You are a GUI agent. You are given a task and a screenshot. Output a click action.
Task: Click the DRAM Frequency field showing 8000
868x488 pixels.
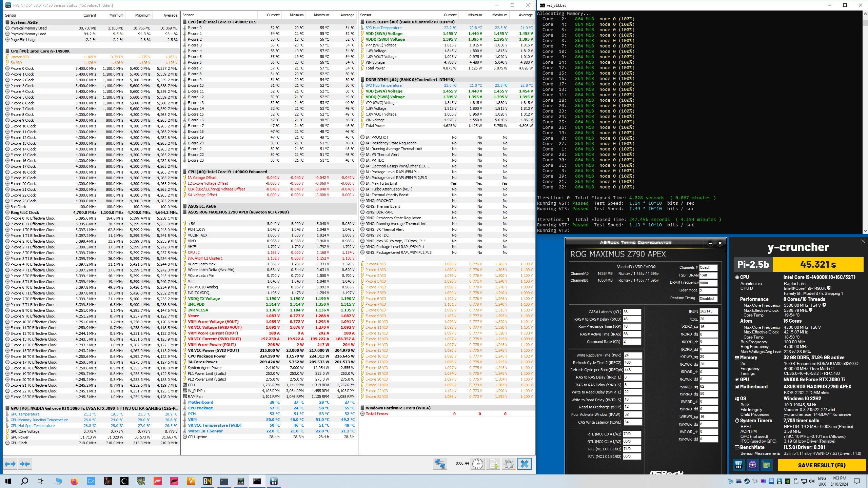point(708,283)
